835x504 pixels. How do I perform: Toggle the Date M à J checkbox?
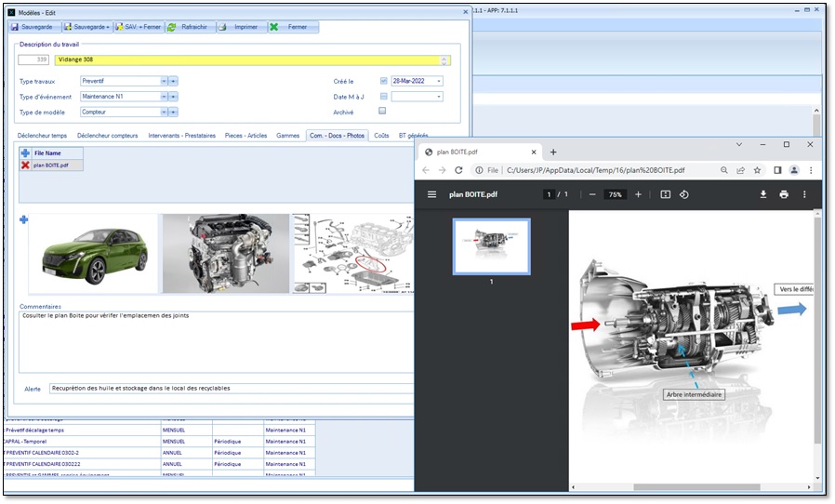[383, 97]
